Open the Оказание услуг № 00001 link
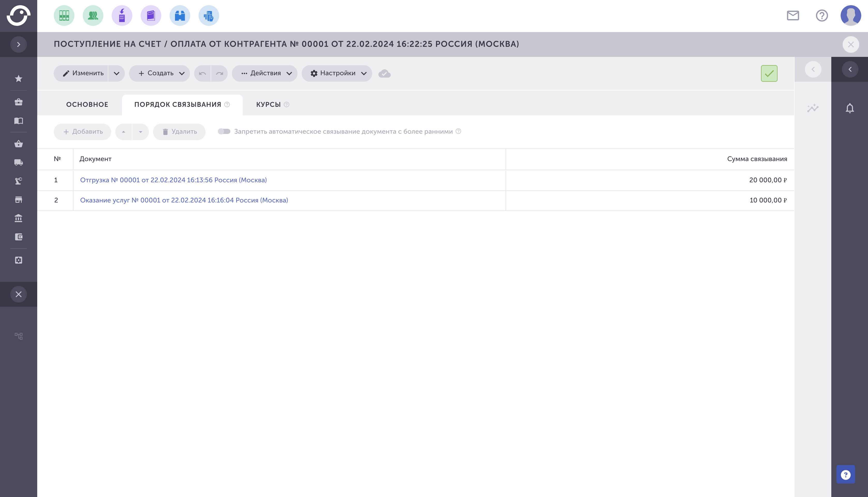 (x=184, y=200)
